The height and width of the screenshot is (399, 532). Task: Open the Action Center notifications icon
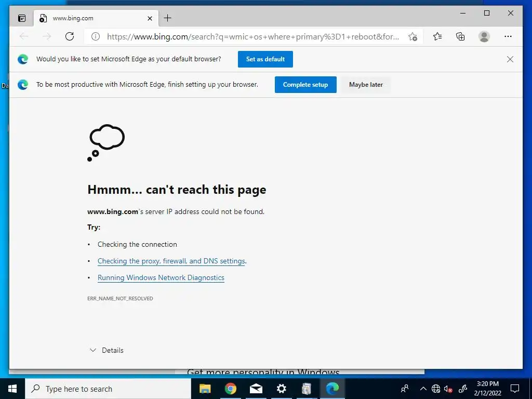(x=515, y=389)
